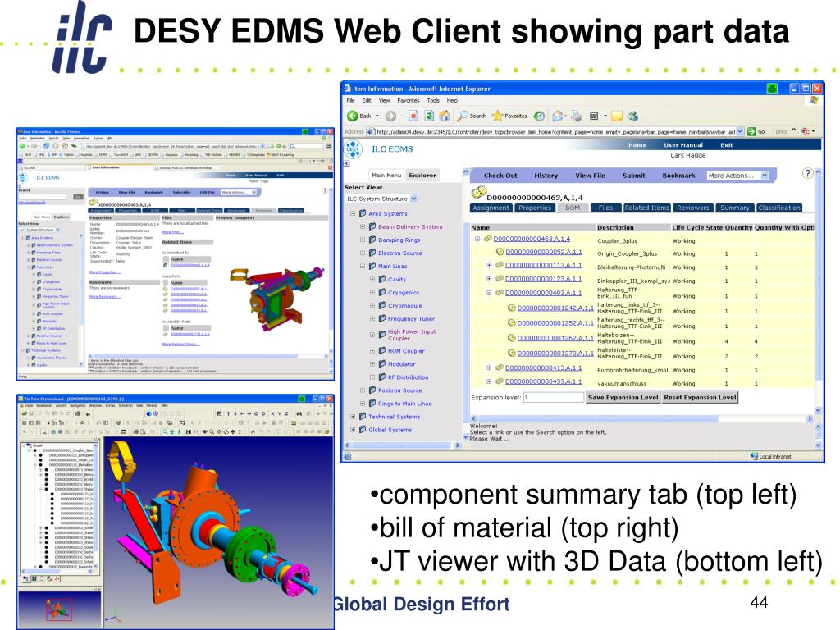The height and width of the screenshot is (630, 840).
Task: Click the IE toolbar History clock icon
Action: click(x=539, y=116)
